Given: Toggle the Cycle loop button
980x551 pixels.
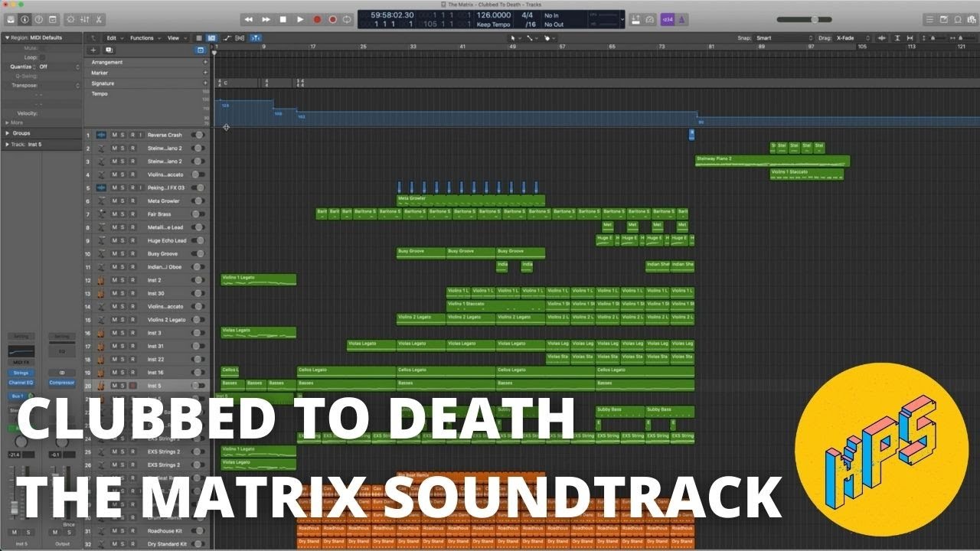Looking at the screenshot, I should pyautogui.click(x=347, y=19).
